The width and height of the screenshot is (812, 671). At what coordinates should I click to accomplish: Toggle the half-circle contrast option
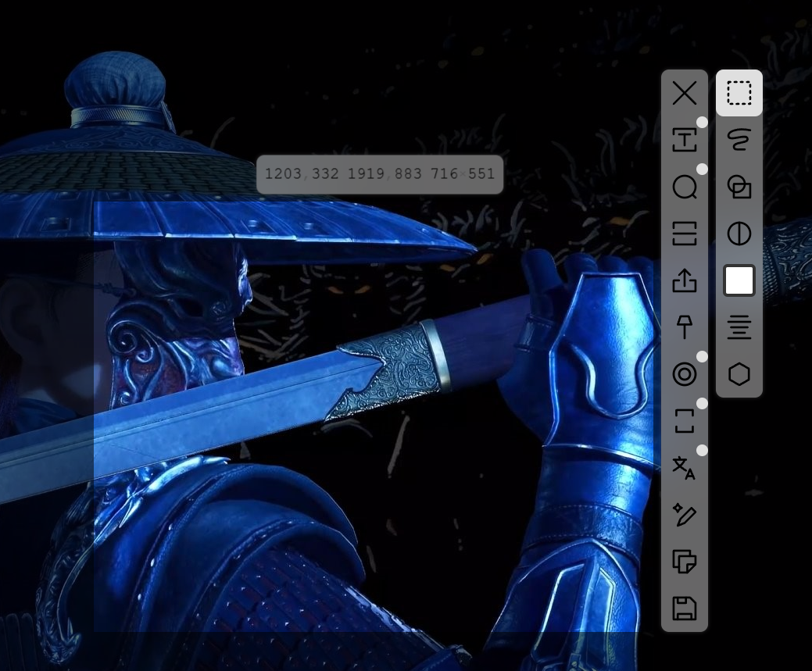(x=739, y=234)
